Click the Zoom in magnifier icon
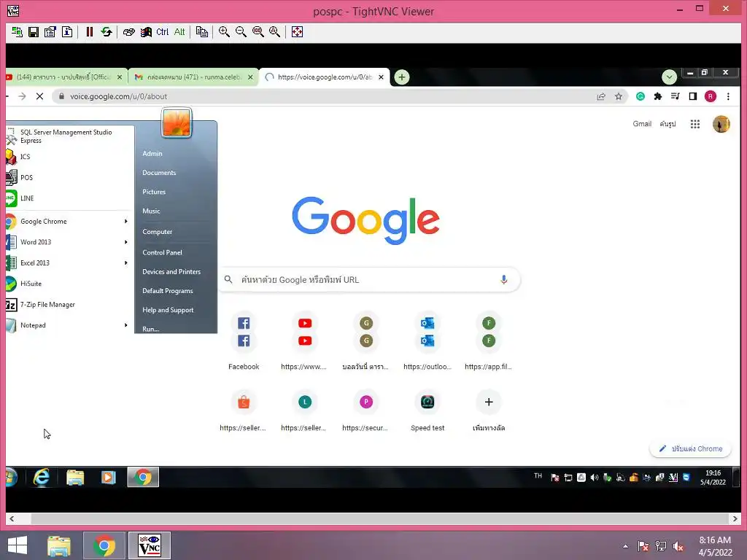Image resolution: width=747 pixels, height=560 pixels. click(224, 32)
